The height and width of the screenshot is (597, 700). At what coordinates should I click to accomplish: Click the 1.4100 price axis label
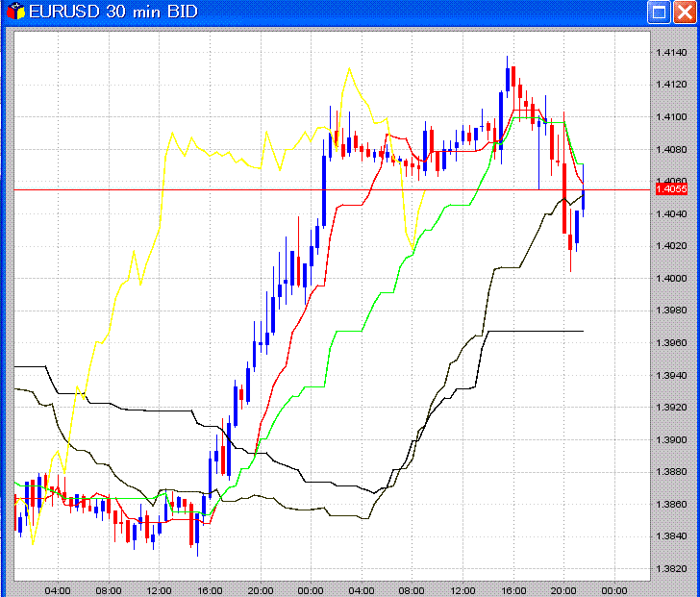(x=671, y=117)
